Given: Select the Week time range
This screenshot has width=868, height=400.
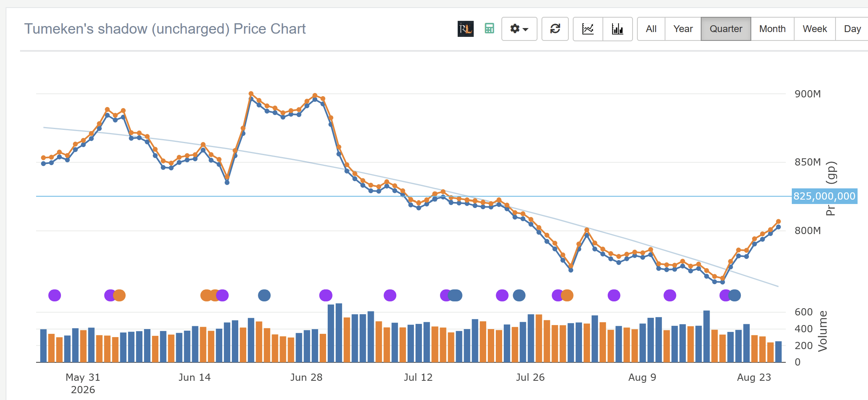Looking at the screenshot, I should point(815,29).
